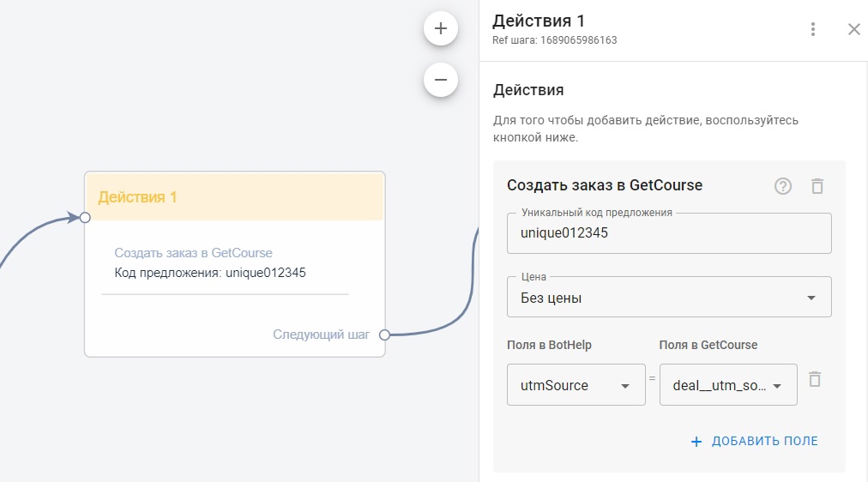Image resolution: width=868 pixels, height=482 pixels.
Task: Open the three-dot options menu
Action: [x=813, y=29]
